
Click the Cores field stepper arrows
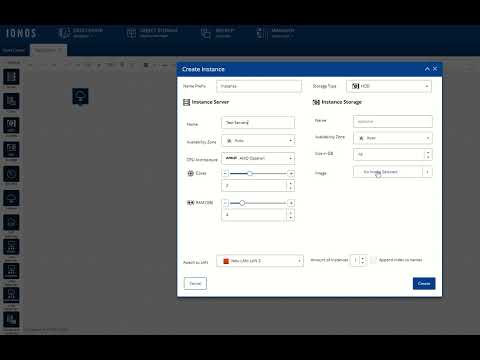pyautogui.click(x=291, y=186)
